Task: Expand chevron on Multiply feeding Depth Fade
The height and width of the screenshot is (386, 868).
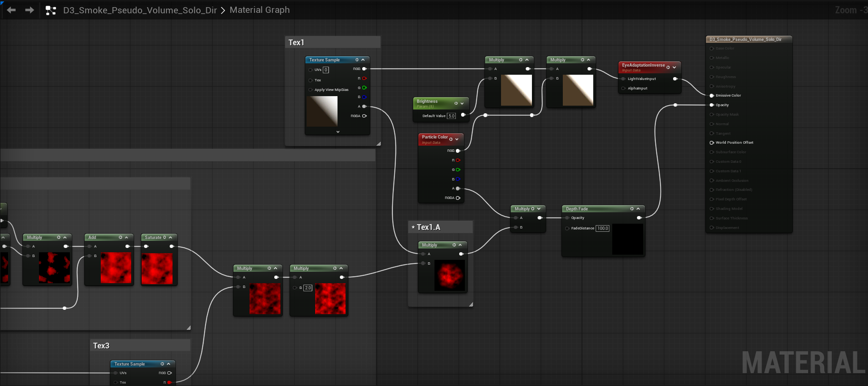Action: click(x=539, y=209)
